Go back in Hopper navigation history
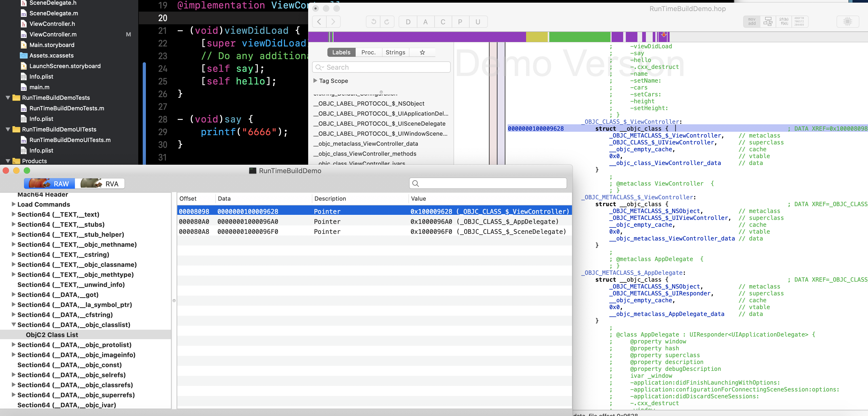This screenshot has width=868, height=416. pos(319,22)
